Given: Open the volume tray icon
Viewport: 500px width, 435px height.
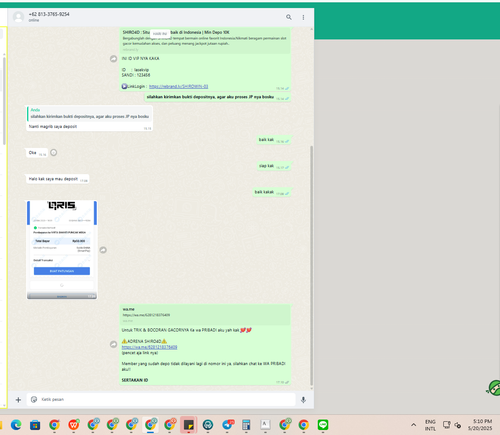Looking at the screenshot, I should (458, 425).
